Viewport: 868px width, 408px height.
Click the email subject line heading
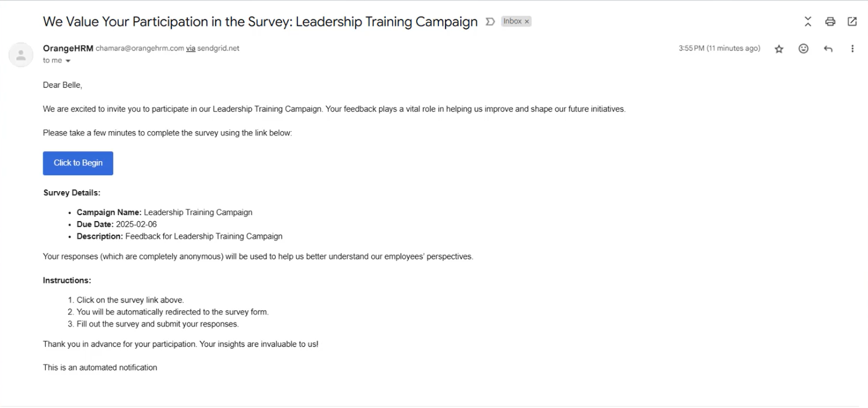pyautogui.click(x=260, y=22)
